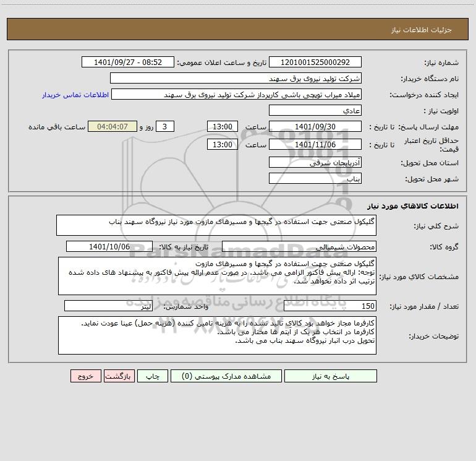476x461 pixels.
Task: Click the announcement date field 1401/09/27 - 08:52
Action: (128, 62)
